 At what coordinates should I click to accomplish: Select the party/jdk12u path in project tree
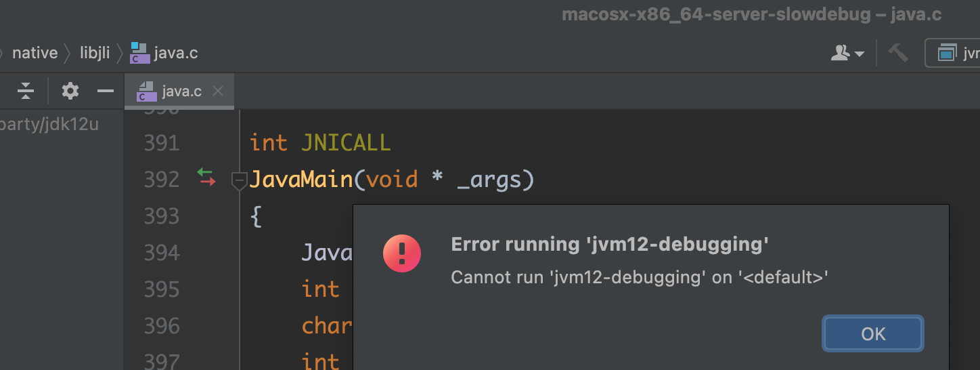pyautogui.click(x=49, y=125)
